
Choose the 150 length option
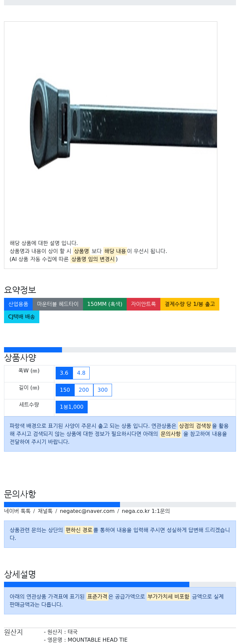[x=65, y=390]
